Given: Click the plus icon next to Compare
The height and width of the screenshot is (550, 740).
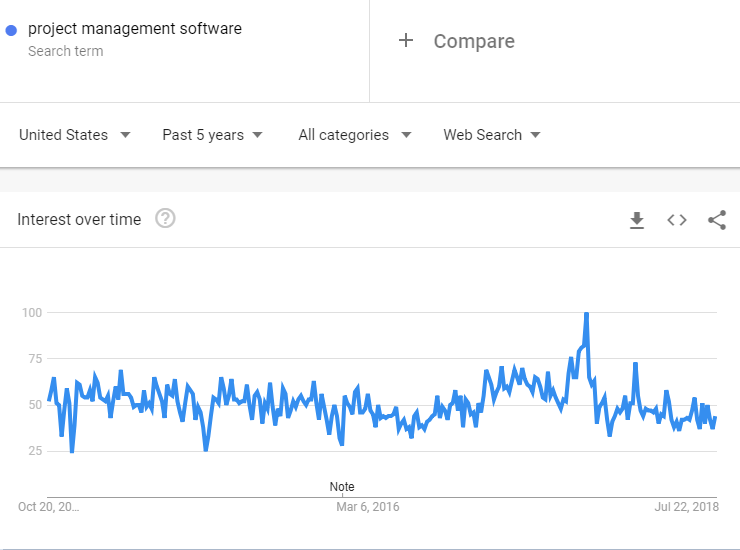Looking at the screenshot, I should (406, 41).
